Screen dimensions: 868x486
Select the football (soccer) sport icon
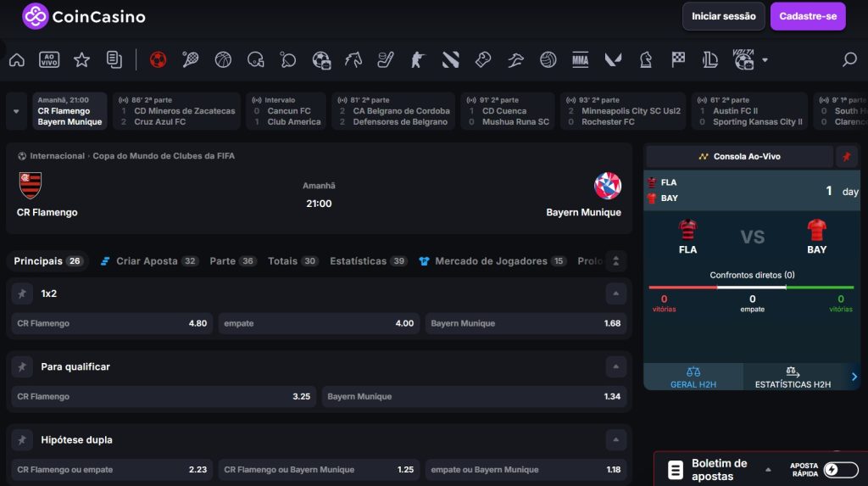point(158,59)
